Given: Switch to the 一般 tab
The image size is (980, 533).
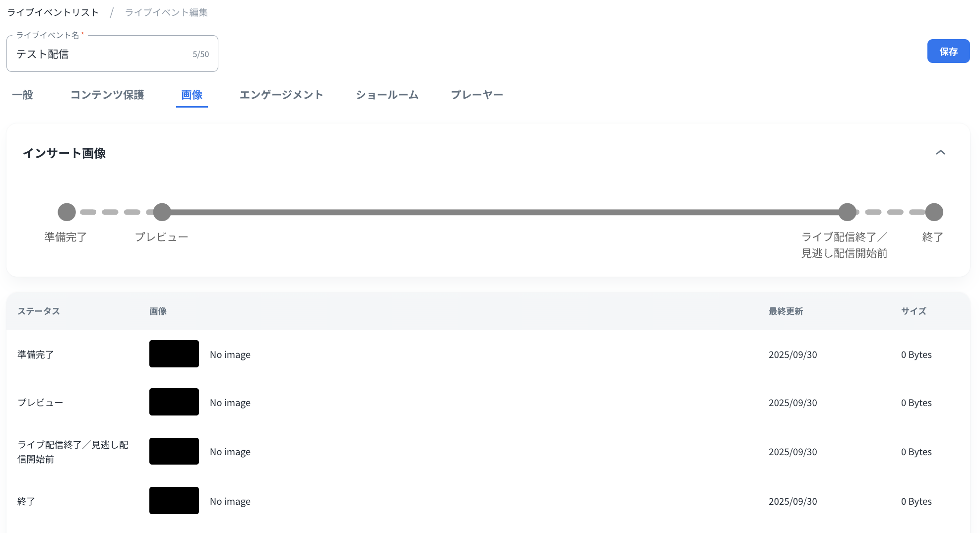Looking at the screenshot, I should [22, 95].
